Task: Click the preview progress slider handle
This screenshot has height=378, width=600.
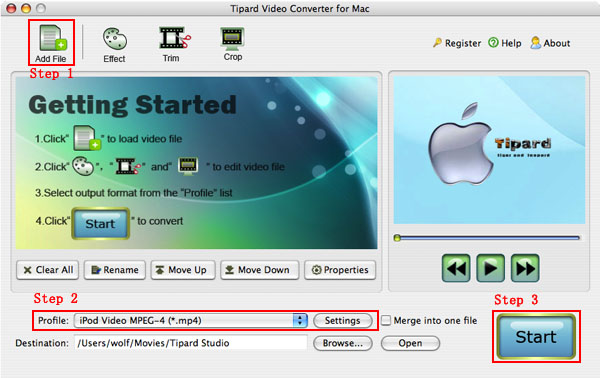Action: pos(397,238)
